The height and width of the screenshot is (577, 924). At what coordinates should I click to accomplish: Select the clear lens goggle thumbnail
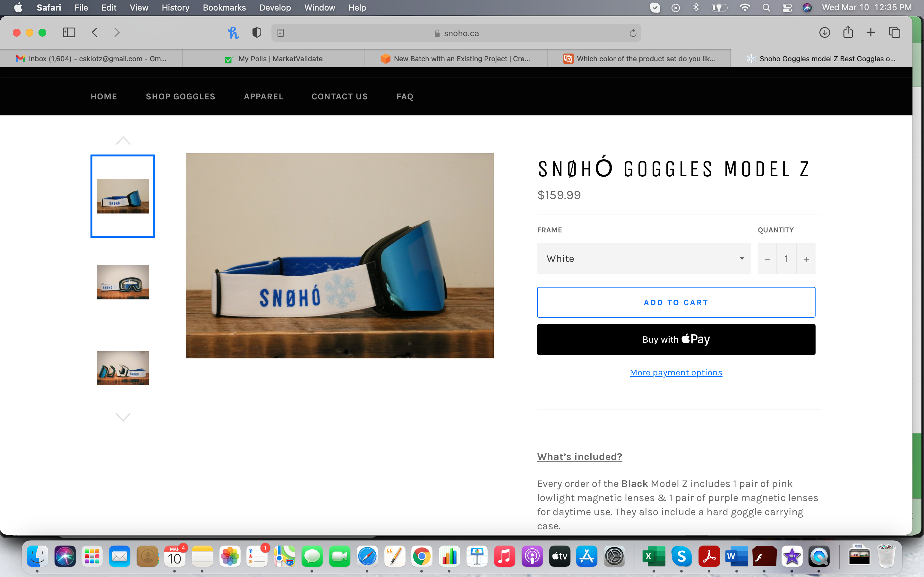tap(123, 282)
